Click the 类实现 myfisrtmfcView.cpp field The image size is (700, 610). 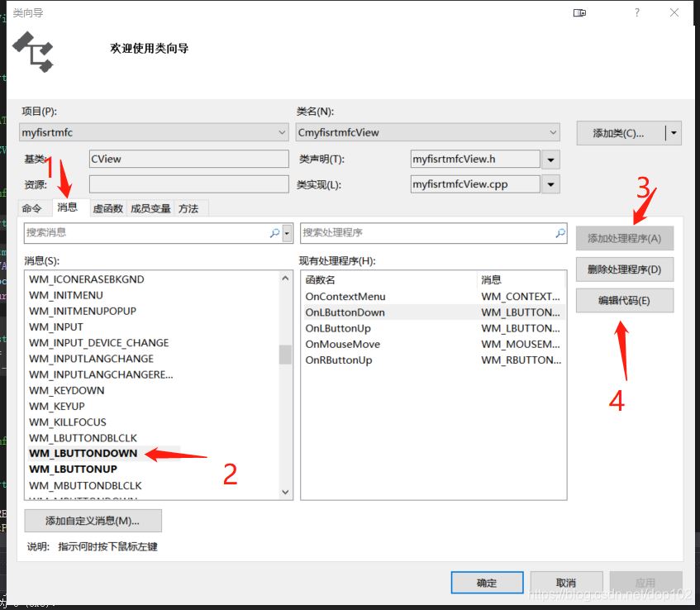tap(475, 184)
